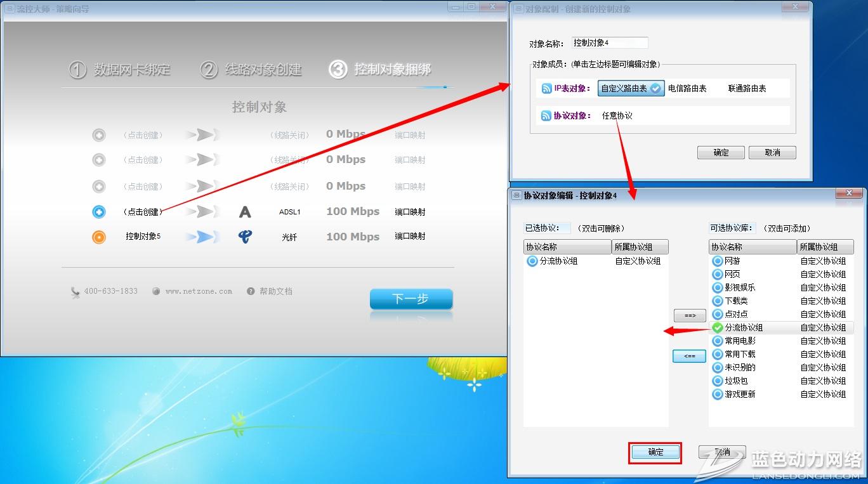Click the letter A icon for ADSL1
This screenshot has width=868, height=484.
245,212
